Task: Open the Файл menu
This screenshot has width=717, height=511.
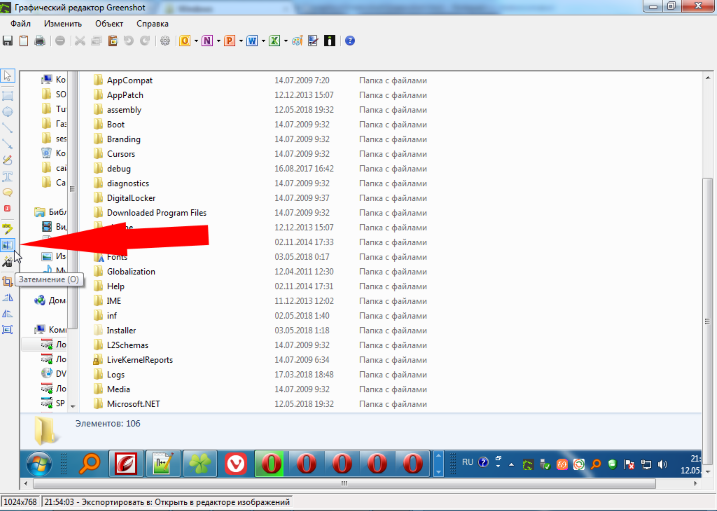Action: 20,22
